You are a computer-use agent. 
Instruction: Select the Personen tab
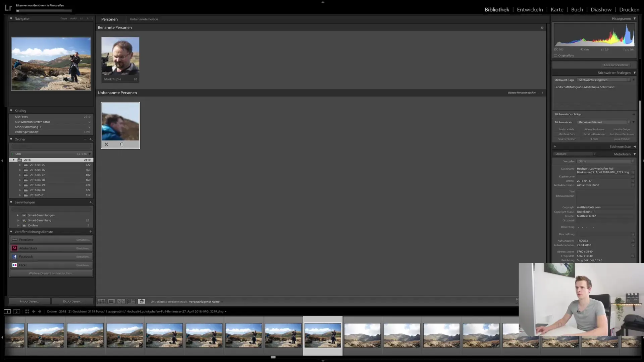coord(109,19)
